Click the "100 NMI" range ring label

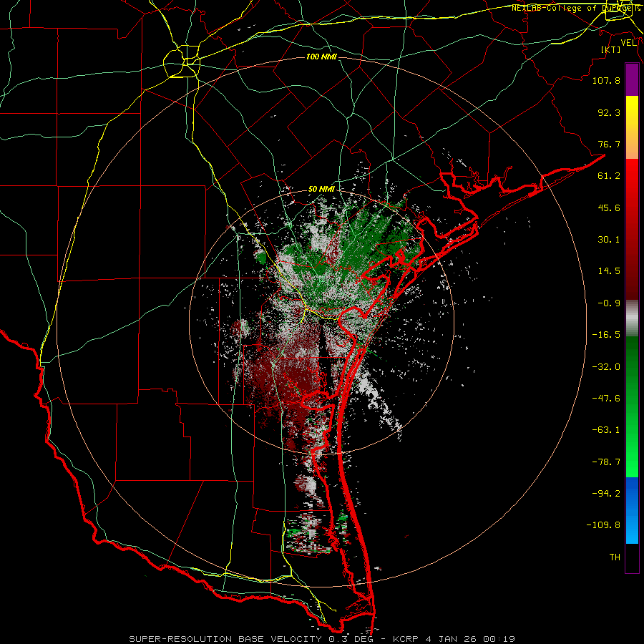click(x=321, y=57)
